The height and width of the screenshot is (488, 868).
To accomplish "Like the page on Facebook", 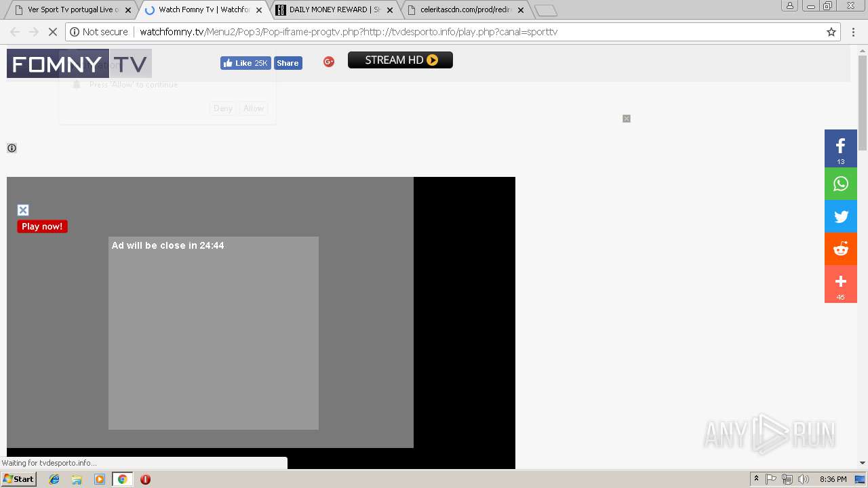I will 245,63.
